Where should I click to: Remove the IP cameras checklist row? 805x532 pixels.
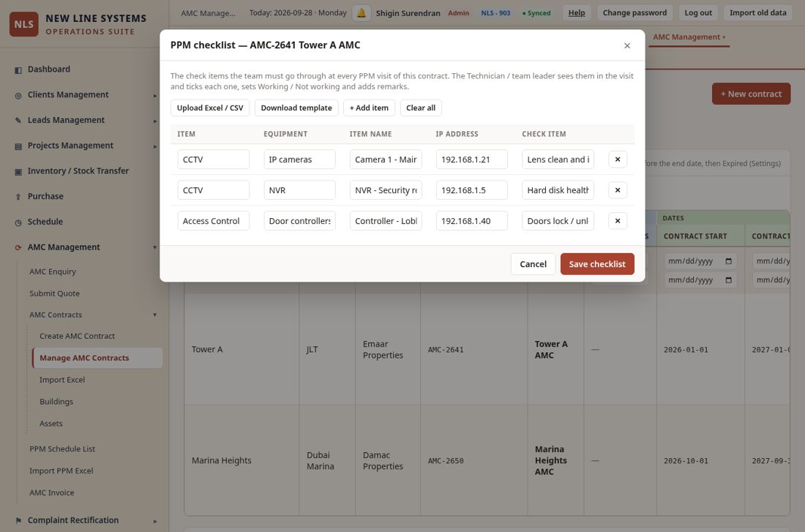618,160
